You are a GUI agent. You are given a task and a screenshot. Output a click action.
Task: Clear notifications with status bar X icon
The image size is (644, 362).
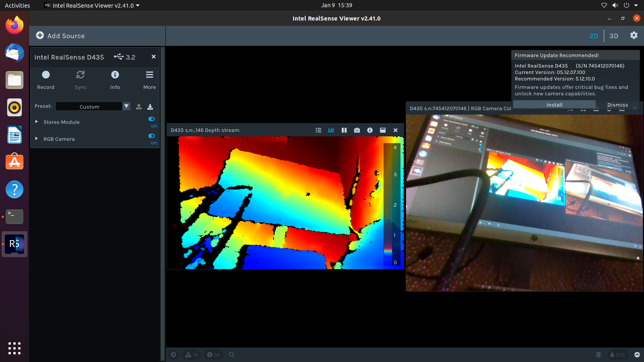173,355
